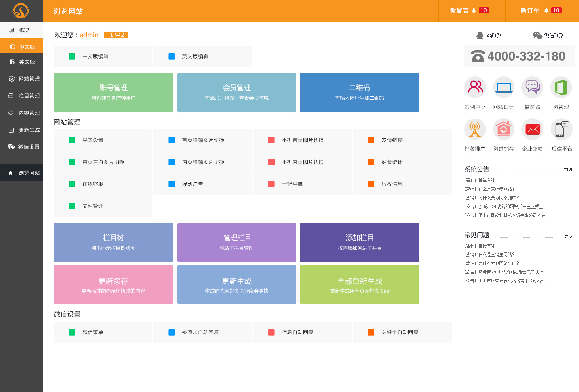Open the 短信平台 phone icon
Viewport: 579px width, 392px height.
click(561, 129)
